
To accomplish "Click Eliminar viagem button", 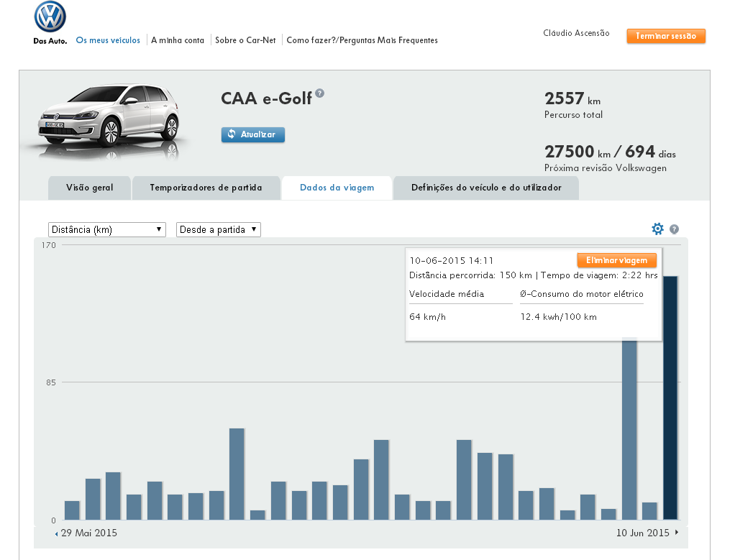I will (x=617, y=260).
